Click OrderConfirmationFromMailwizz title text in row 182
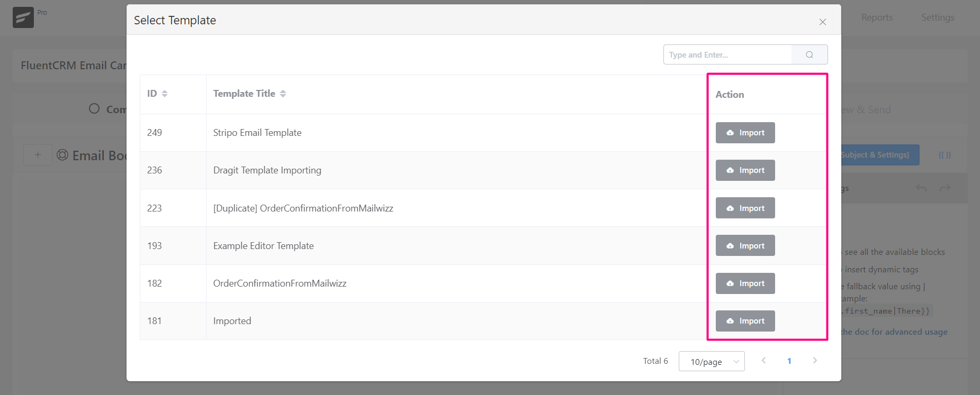This screenshot has height=395, width=980. (x=280, y=283)
